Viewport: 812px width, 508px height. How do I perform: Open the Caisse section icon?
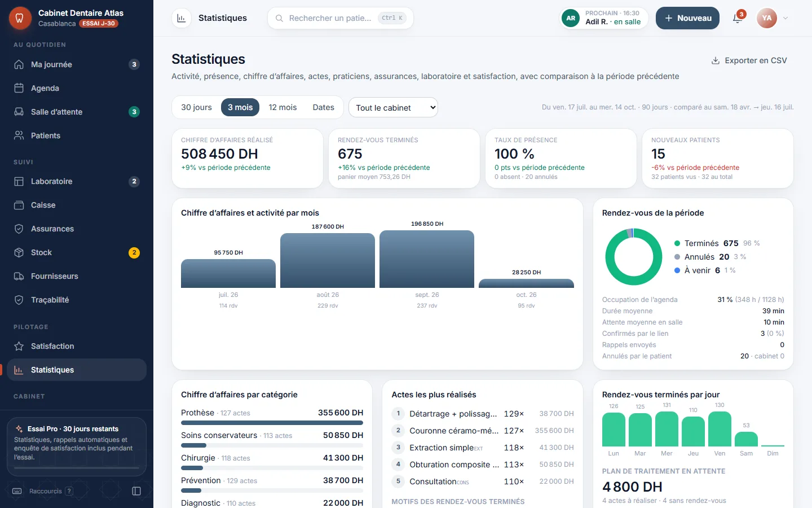19,205
